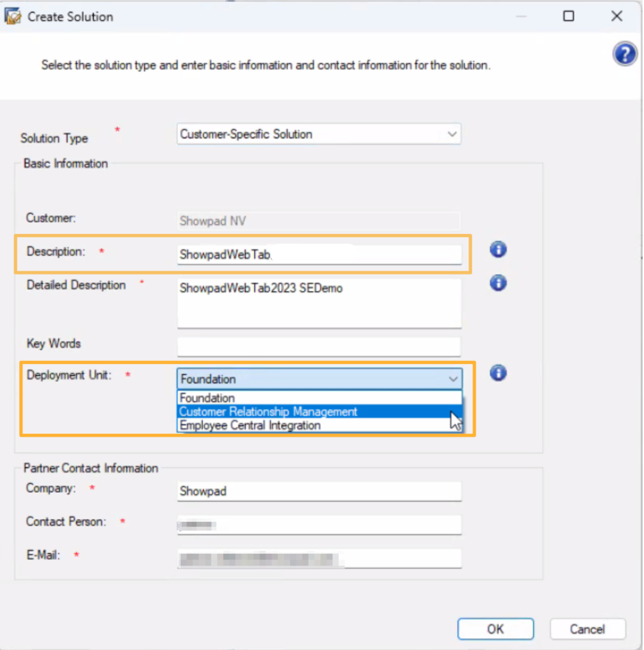
Task: Maximize the Create Solution dialog window
Action: (568, 16)
